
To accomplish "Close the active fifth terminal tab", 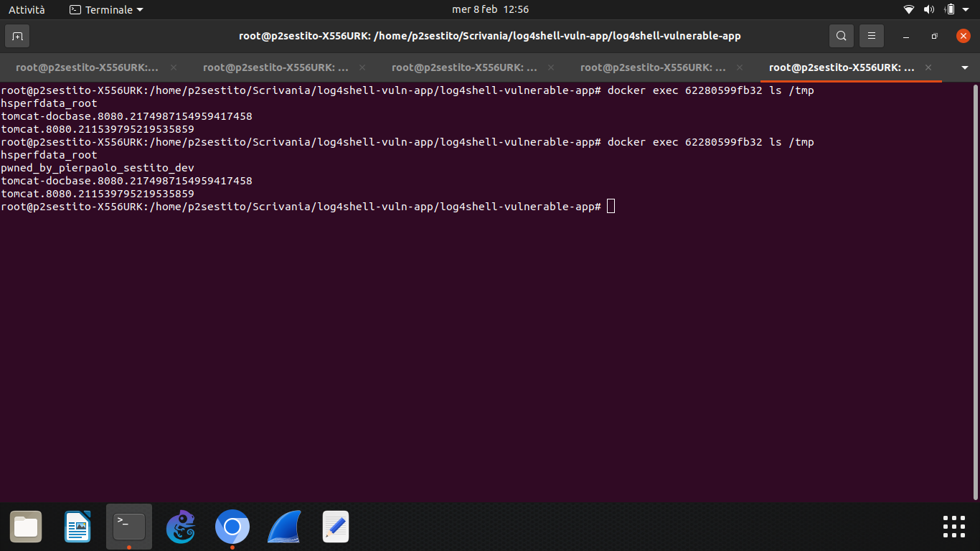I will pyautogui.click(x=928, y=67).
